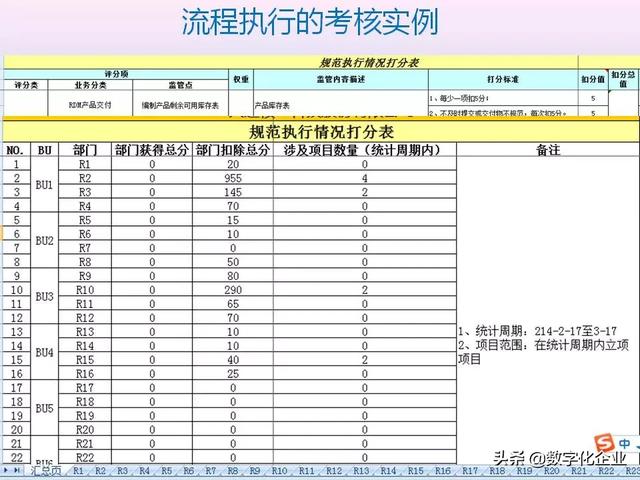Select the 权重 header in the upper table
The width and height of the screenshot is (640, 480).
point(241,80)
